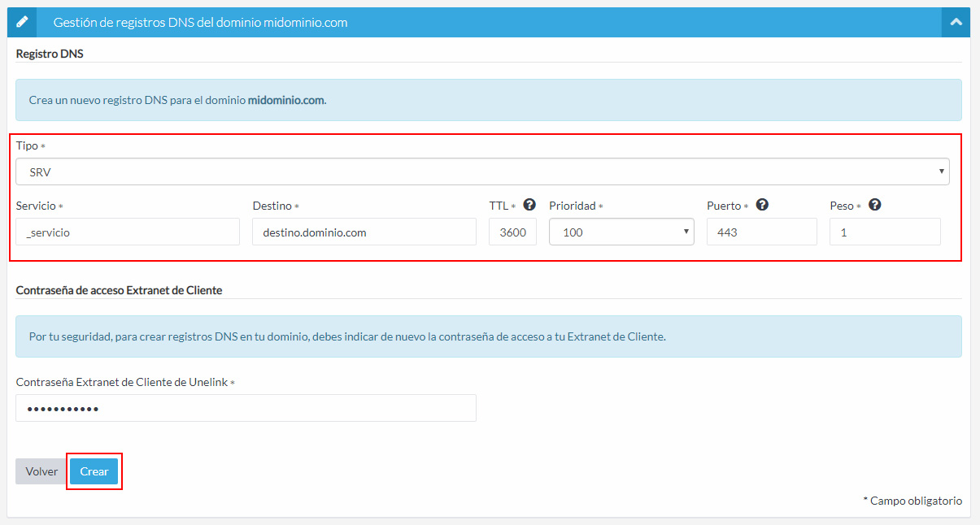Expand the Prioridad dropdown set to 100
This screenshot has height=525, width=980.
tap(621, 232)
